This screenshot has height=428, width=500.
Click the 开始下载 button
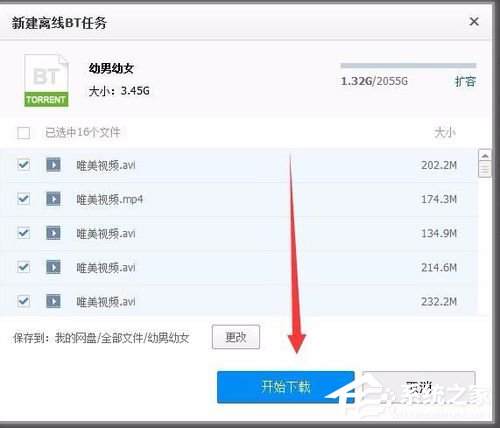[x=286, y=387]
